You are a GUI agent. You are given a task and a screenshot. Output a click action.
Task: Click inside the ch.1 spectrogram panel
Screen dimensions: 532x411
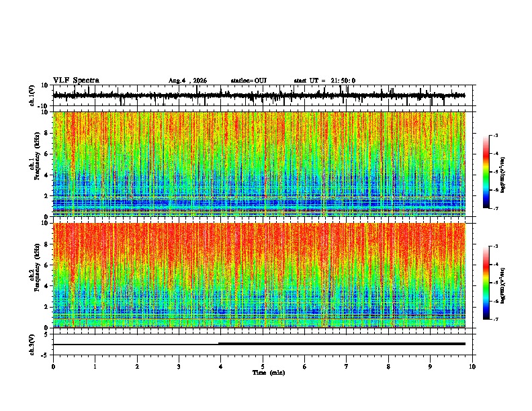tap(259, 164)
